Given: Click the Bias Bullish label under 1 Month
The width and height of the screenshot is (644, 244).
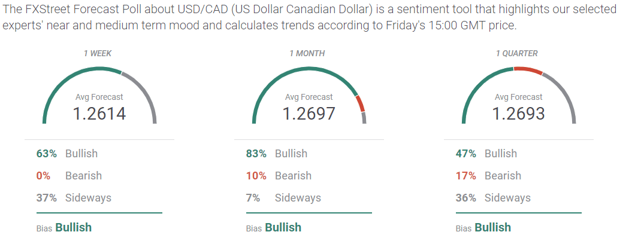Looking at the screenshot, I should tap(274, 228).
